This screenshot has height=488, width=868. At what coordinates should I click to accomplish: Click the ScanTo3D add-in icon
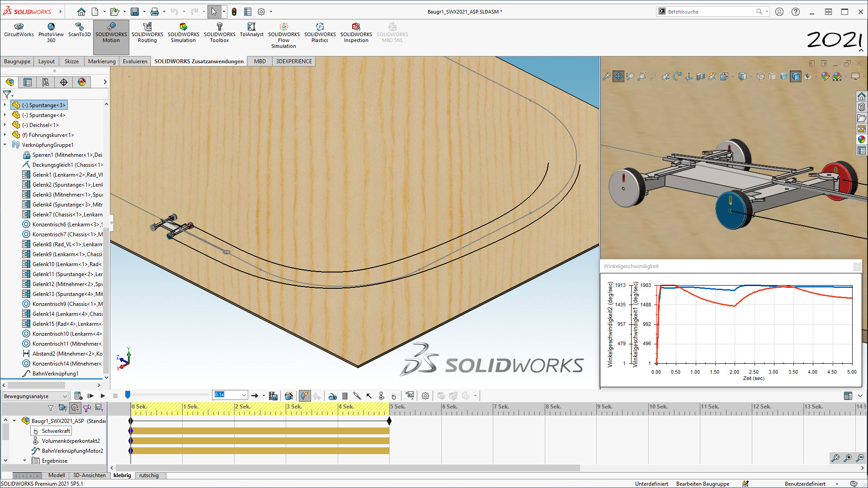[80, 30]
